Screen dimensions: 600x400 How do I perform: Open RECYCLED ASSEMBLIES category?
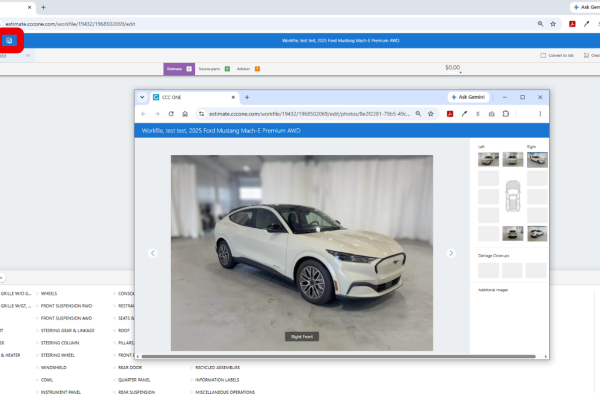click(218, 367)
